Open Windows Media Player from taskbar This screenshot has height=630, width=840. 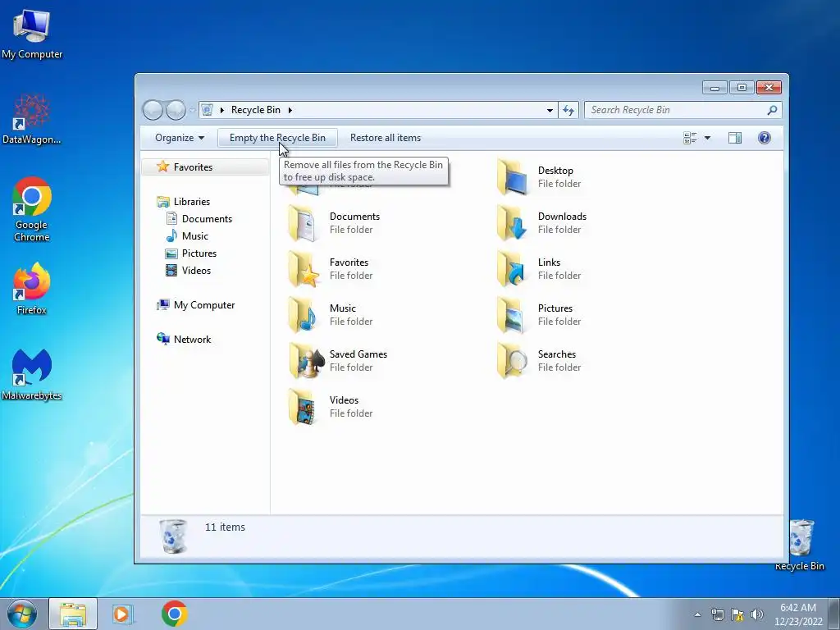(x=123, y=614)
